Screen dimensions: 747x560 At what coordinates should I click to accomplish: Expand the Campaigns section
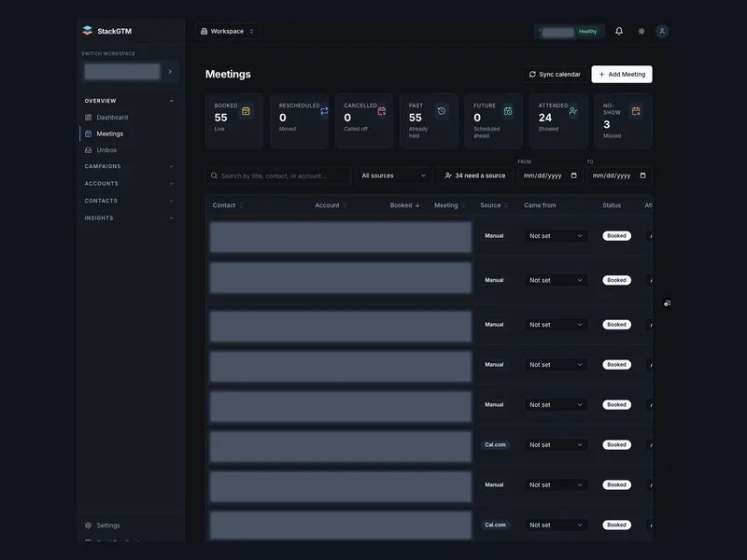129,166
